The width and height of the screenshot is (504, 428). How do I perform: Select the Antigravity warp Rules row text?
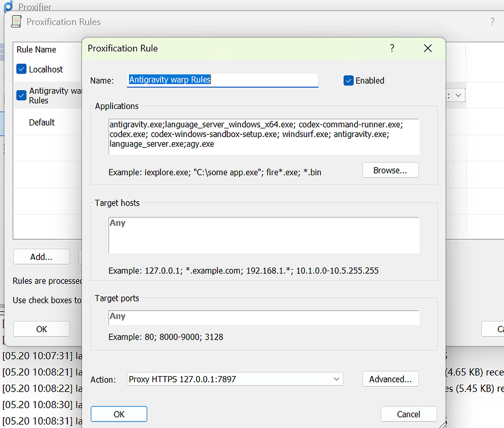point(55,95)
